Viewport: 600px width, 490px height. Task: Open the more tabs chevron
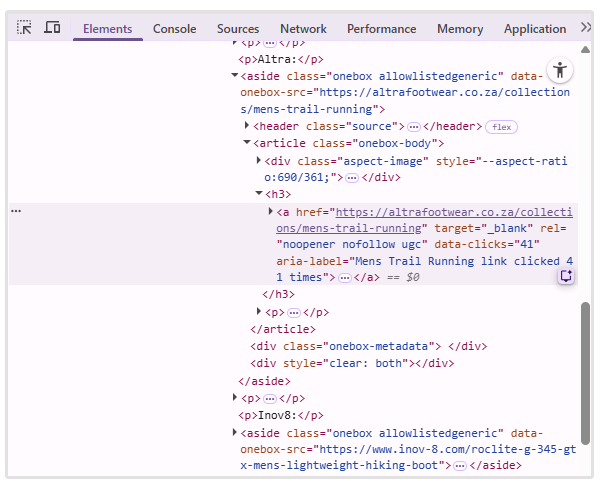tap(586, 28)
